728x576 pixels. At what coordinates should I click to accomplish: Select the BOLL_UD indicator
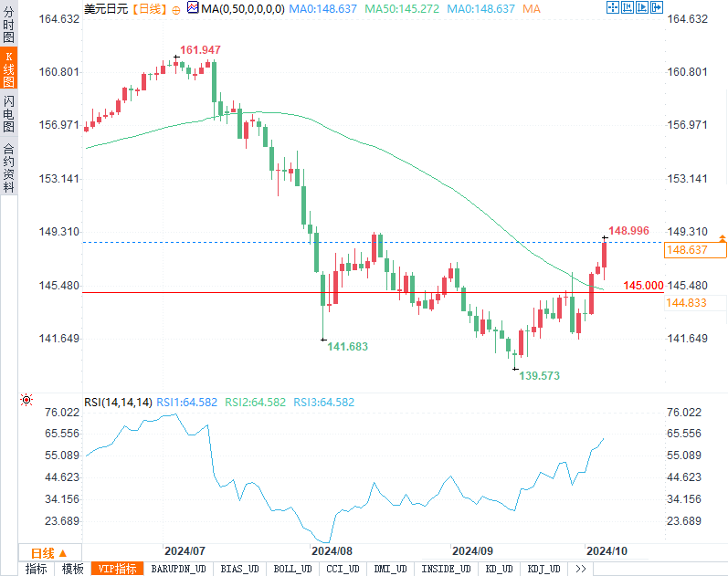click(x=292, y=569)
